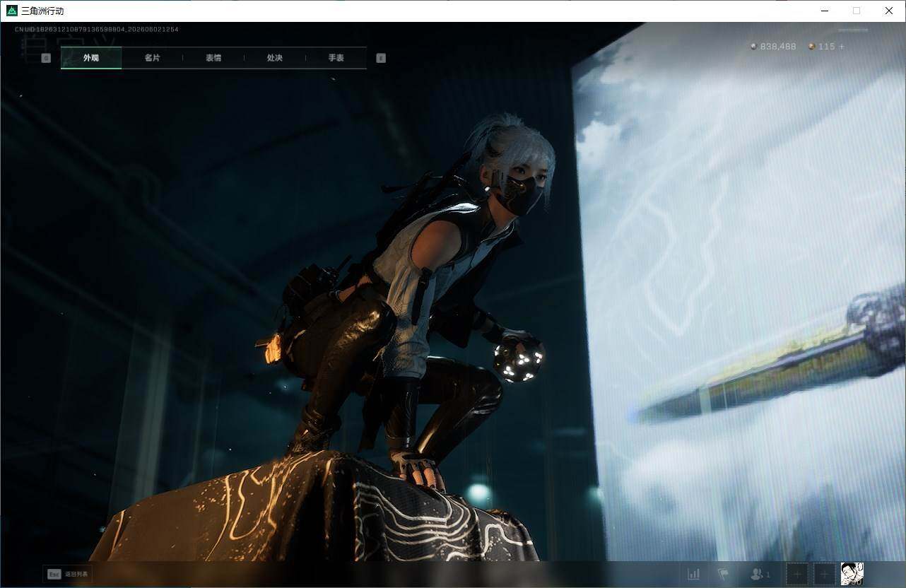
Task: Switch to the 名片 tab
Action: coord(152,58)
